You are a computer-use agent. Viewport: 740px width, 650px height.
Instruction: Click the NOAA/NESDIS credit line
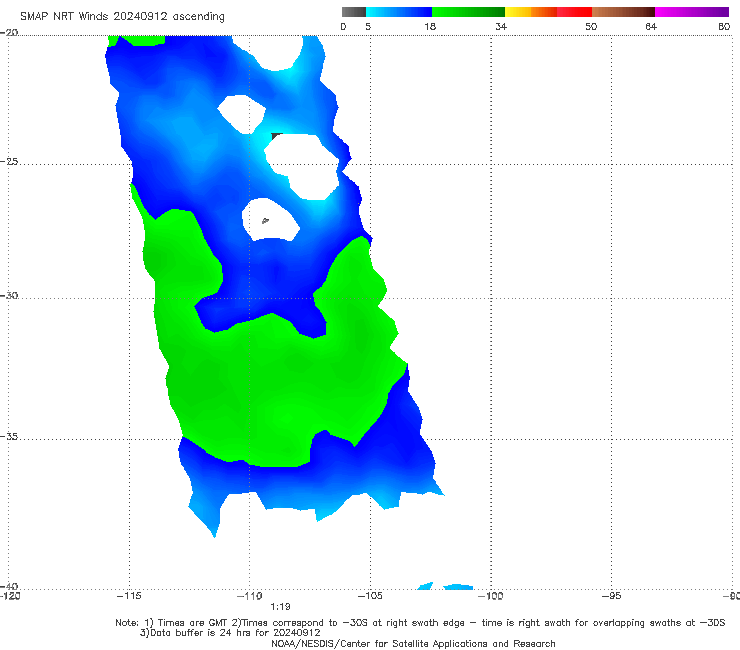(x=413, y=643)
